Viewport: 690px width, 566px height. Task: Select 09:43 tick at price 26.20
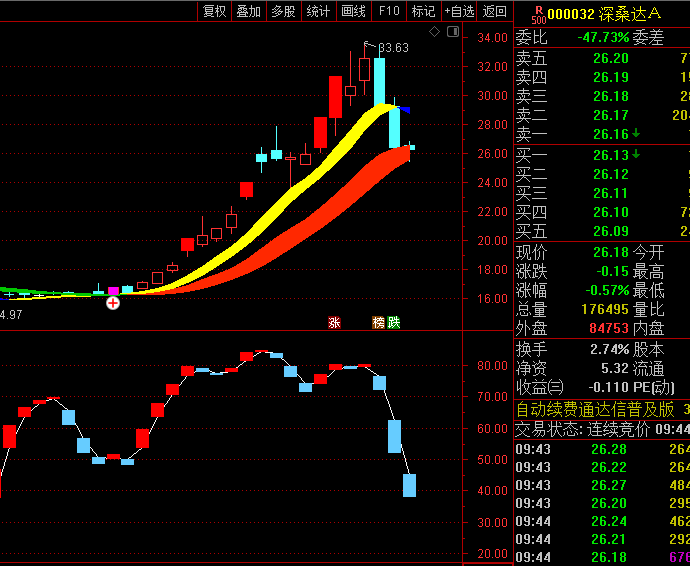602,503
